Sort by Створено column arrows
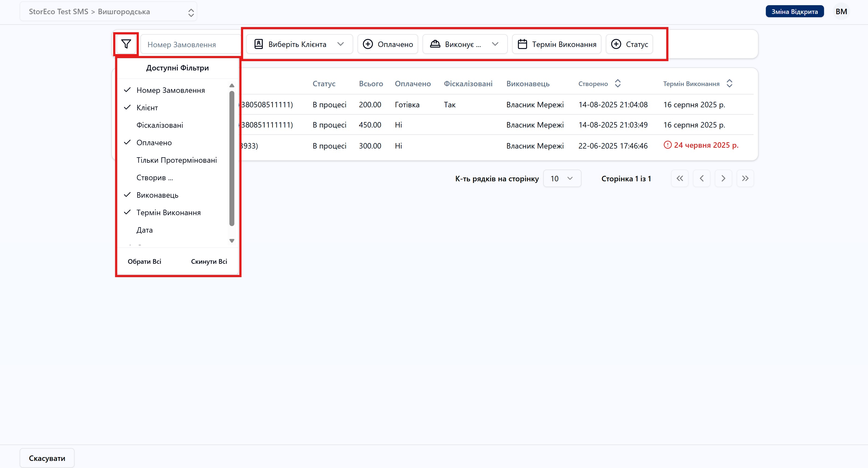 pos(618,84)
